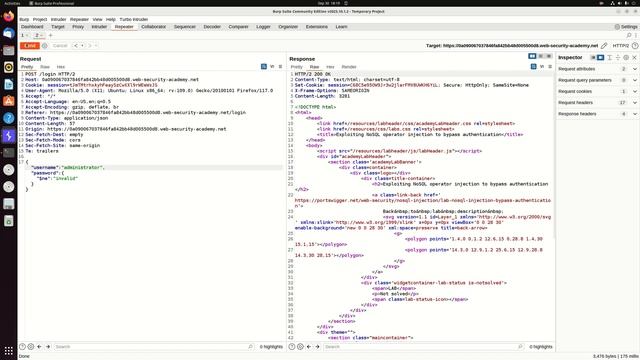Open Ubuntu Software from the dock
Viewport: 640px width, 360px height.
click(x=9, y=101)
